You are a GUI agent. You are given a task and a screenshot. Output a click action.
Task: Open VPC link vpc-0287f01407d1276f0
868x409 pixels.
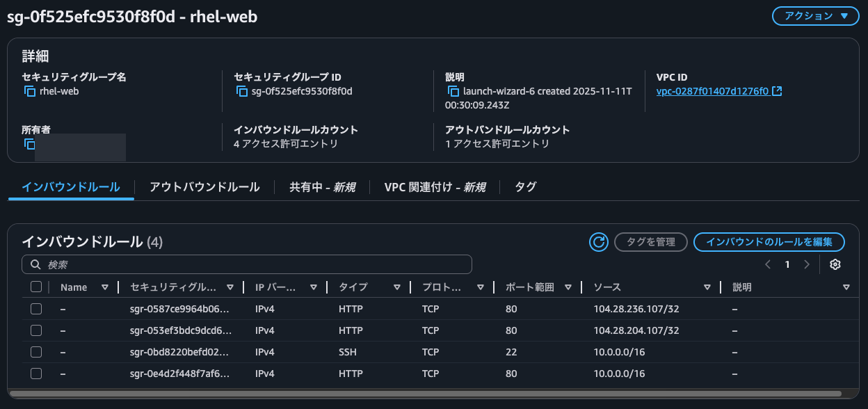point(712,91)
